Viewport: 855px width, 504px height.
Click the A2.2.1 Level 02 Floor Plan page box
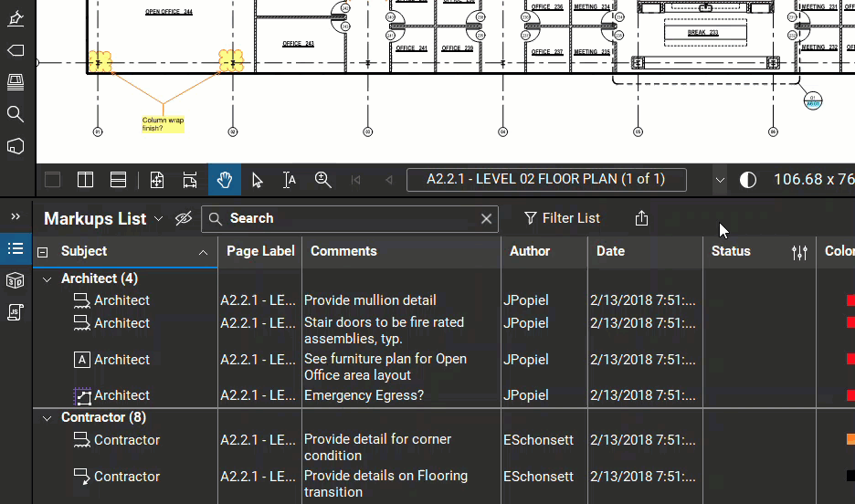(x=546, y=179)
